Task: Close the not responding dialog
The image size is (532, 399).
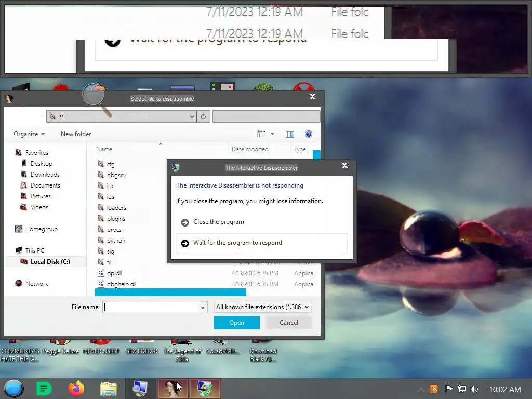Action: click(x=345, y=165)
